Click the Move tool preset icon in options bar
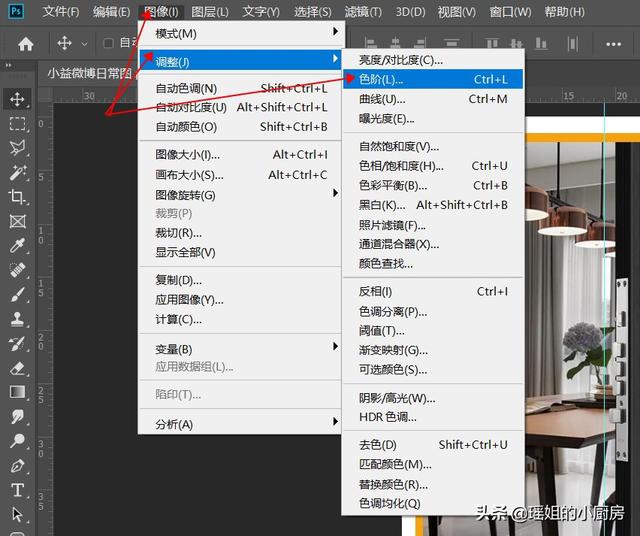 pos(64,43)
